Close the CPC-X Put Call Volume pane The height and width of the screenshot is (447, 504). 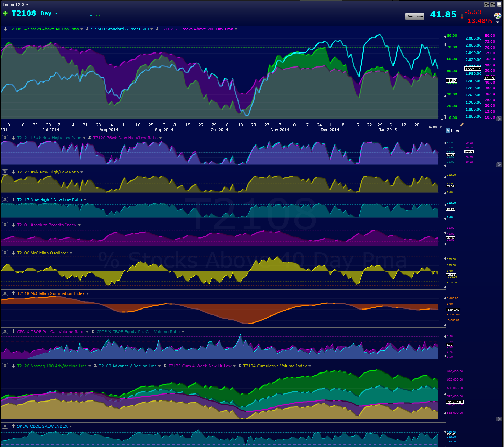pos(5,332)
